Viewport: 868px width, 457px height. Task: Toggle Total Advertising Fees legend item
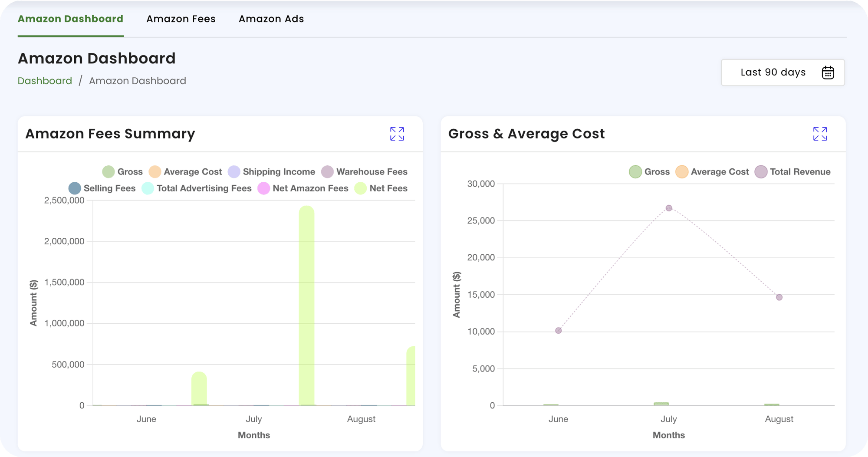pos(197,188)
